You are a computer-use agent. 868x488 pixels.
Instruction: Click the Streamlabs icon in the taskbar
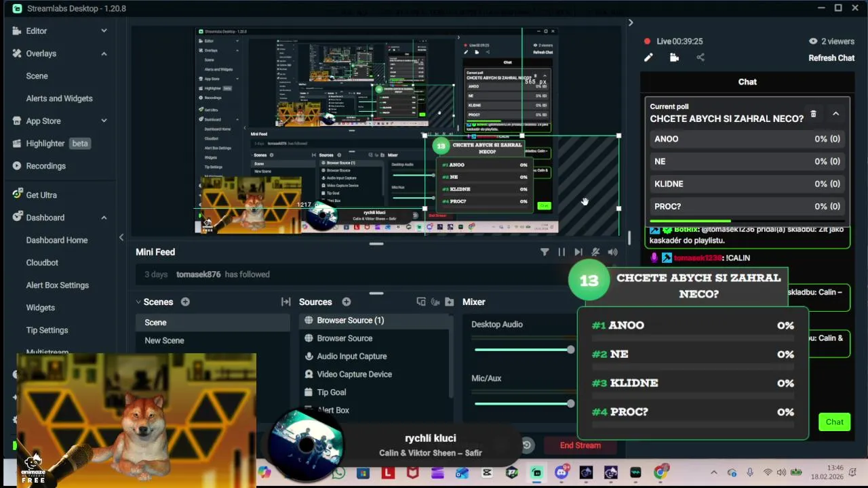(x=536, y=473)
